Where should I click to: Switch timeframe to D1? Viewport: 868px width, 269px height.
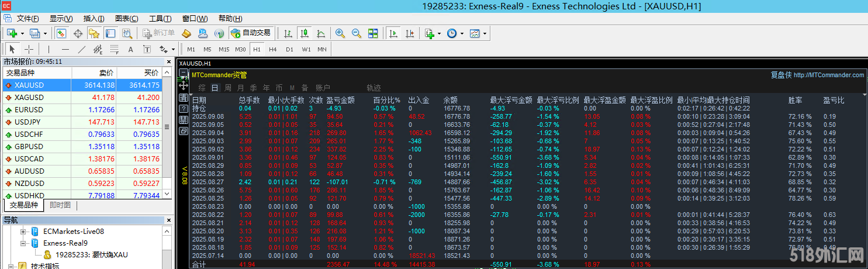pyautogui.click(x=289, y=49)
